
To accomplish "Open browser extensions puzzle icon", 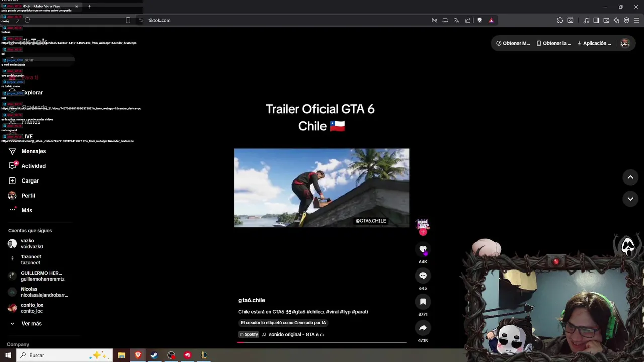I will click(x=560, y=20).
